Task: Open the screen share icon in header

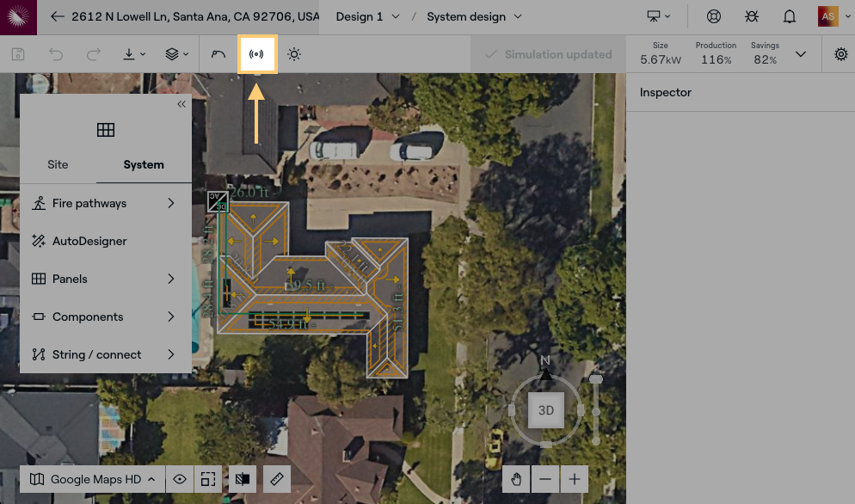Action: 655,16
